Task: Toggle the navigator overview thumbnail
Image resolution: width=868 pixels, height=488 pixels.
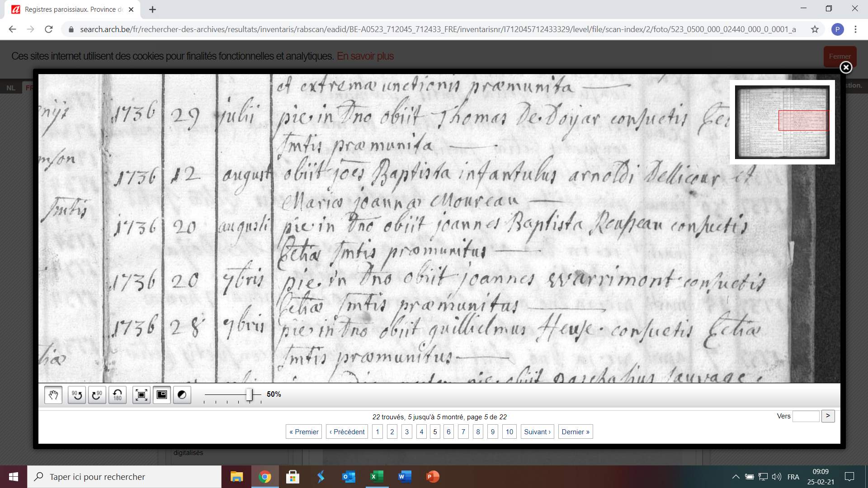Action: (x=162, y=395)
